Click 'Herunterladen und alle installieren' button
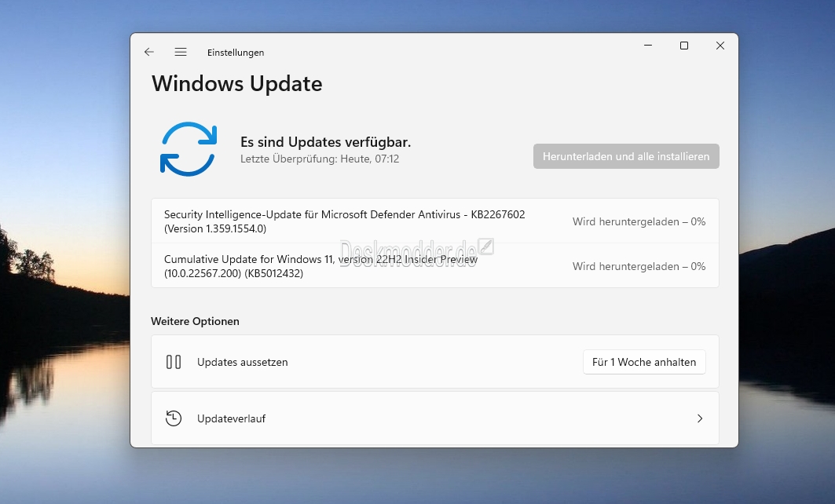Screen dimensions: 835x504 pyautogui.click(x=626, y=156)
